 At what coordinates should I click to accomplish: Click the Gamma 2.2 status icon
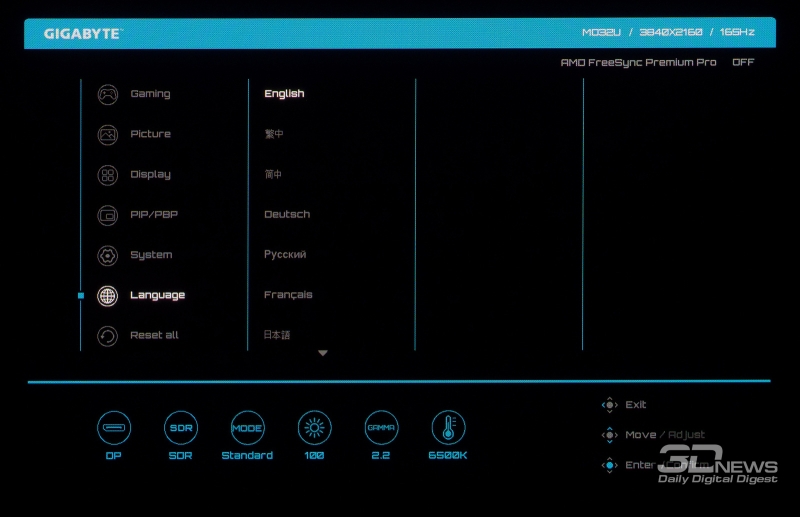(381, 428)
